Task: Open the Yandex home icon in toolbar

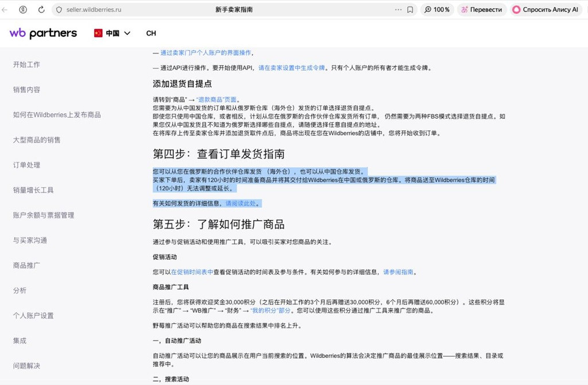Action: point(23,10)
